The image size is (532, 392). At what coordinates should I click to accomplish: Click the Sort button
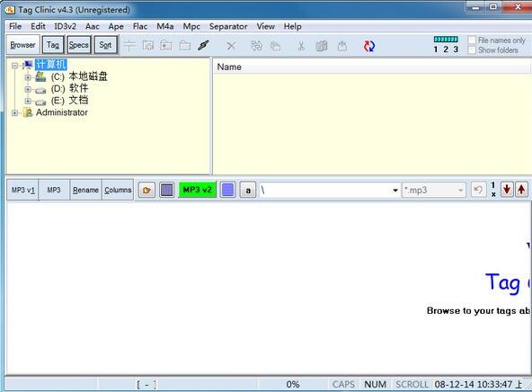pyautogui.click(x=105, y=45)
